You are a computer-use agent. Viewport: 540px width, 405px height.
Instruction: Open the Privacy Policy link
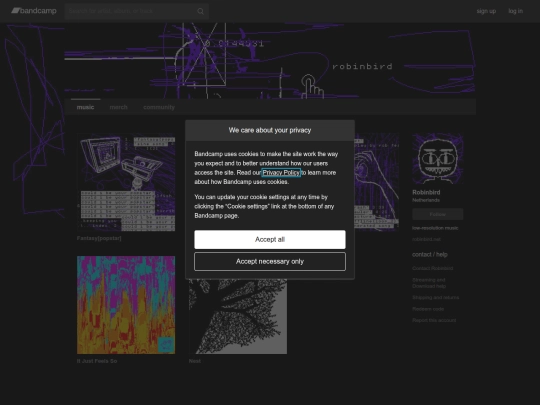click(x=281, y=173)
